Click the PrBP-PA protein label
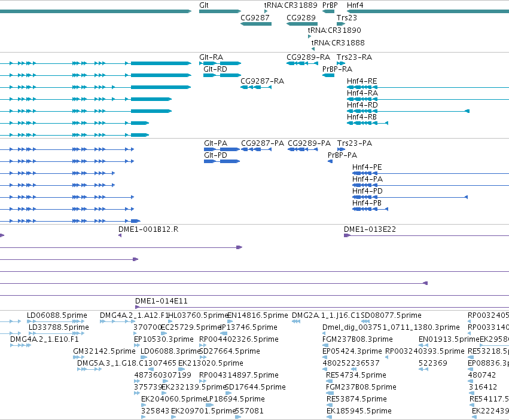Screen dimensions: 509x420 click(342, 155)
